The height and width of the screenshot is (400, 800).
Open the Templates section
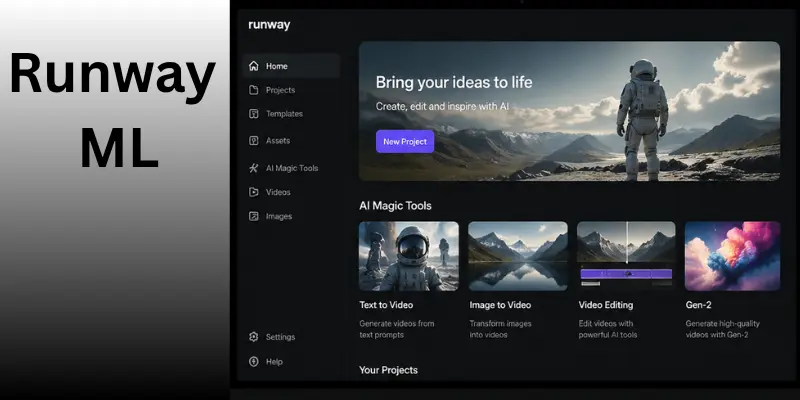tap(284, 114)
